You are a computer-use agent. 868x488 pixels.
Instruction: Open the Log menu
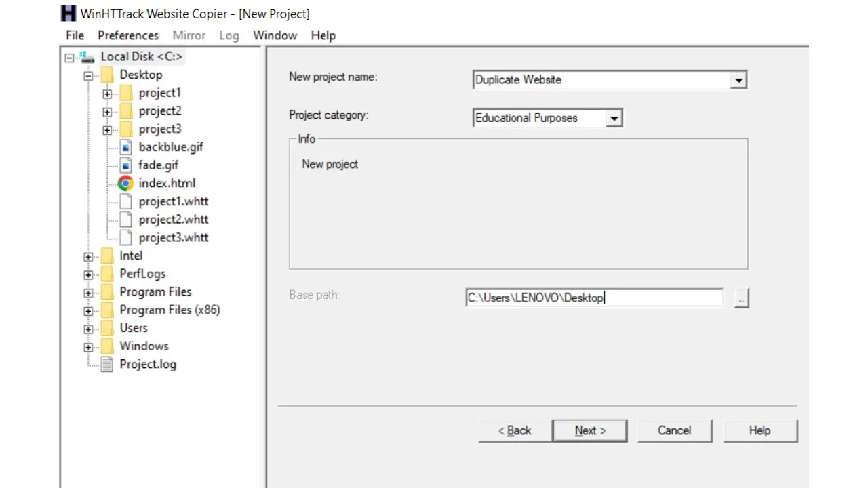[229, 35]
